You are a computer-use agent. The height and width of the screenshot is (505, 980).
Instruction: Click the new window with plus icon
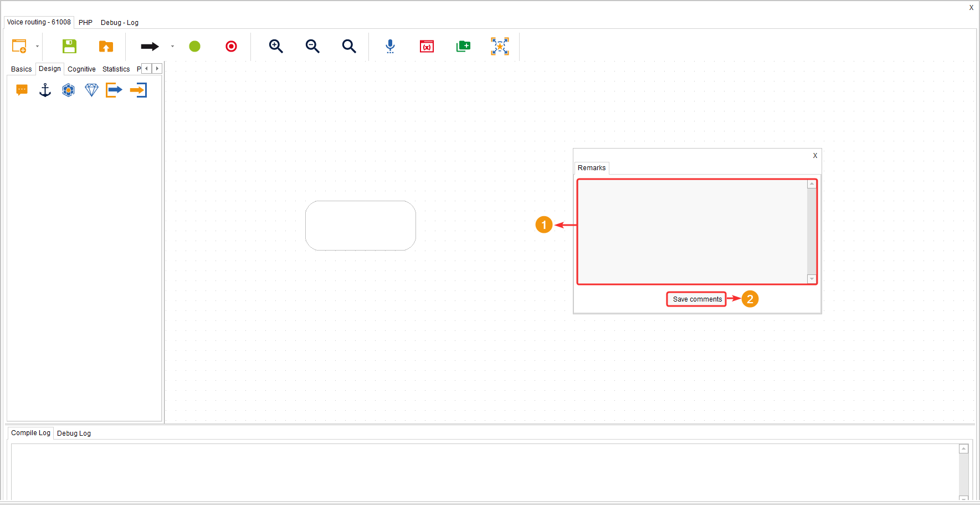[x=19, y=46]
